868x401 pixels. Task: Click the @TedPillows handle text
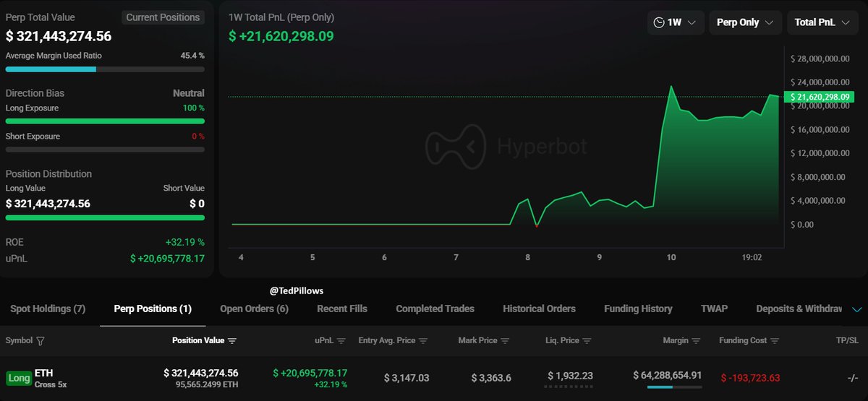click(x=297, y=290)
